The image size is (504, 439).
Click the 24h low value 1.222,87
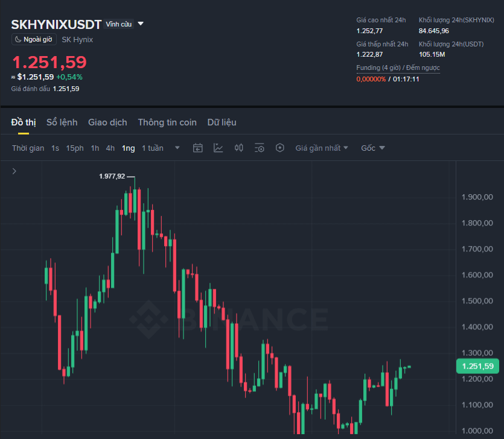pyautogui.click(x=369, y=54)
